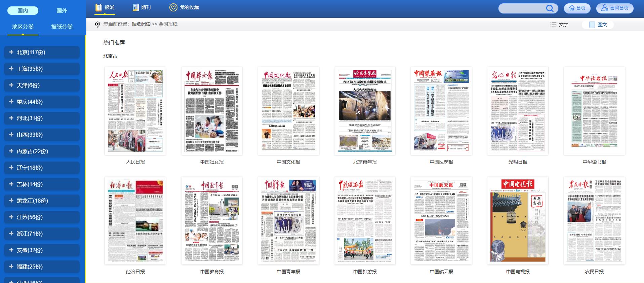Image resolution: width=644 pixels, height=283 pixels.
Task: Open 中国青年报 front page thumbnail
Action: pyautogui.click(x=288, y=220)
